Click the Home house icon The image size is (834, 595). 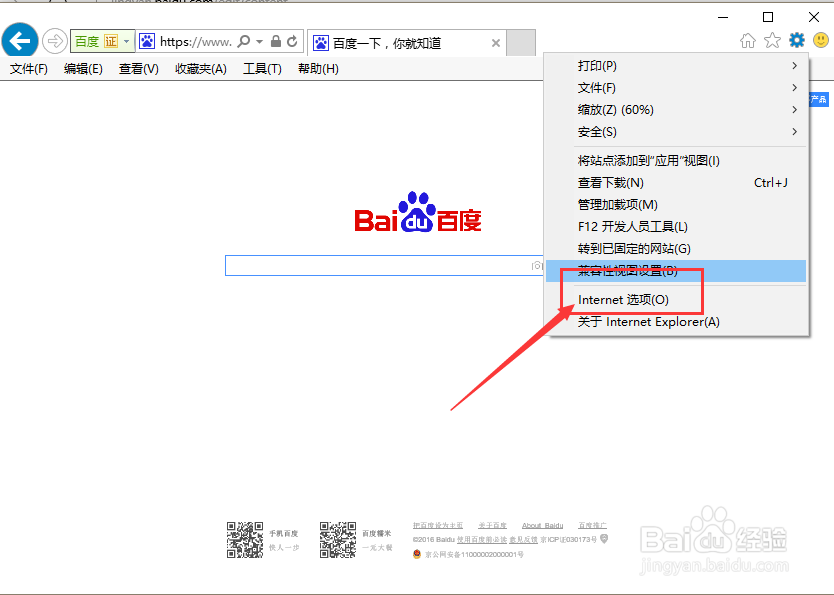coord(748,40)
